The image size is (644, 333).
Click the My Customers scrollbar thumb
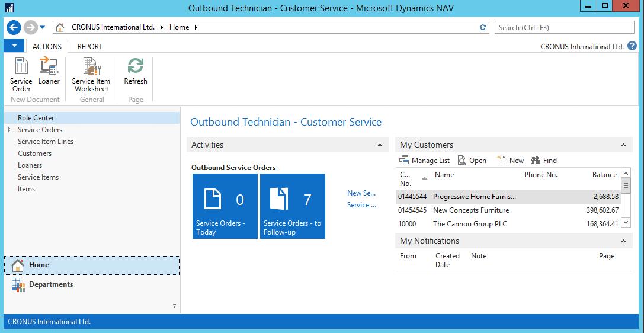point(626,185)
